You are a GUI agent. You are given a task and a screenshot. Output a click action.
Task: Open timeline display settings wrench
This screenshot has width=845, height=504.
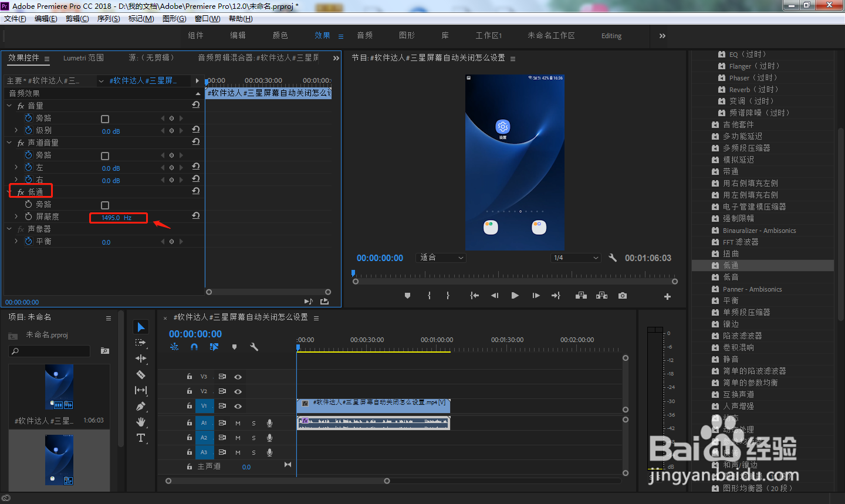254,347
